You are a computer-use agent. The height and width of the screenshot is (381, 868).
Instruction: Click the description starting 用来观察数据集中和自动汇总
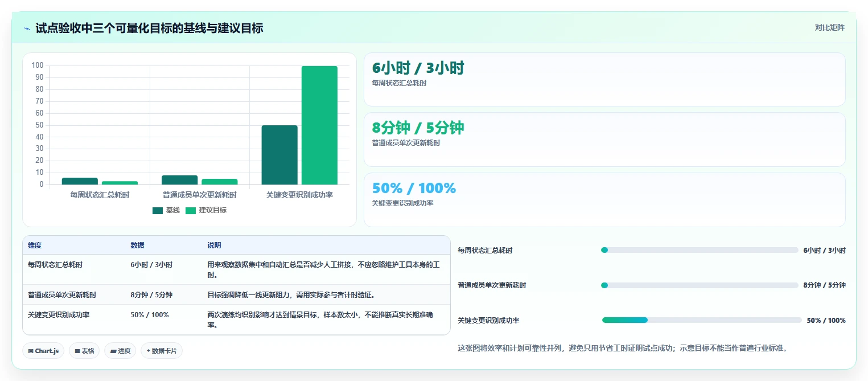point(323,270)
